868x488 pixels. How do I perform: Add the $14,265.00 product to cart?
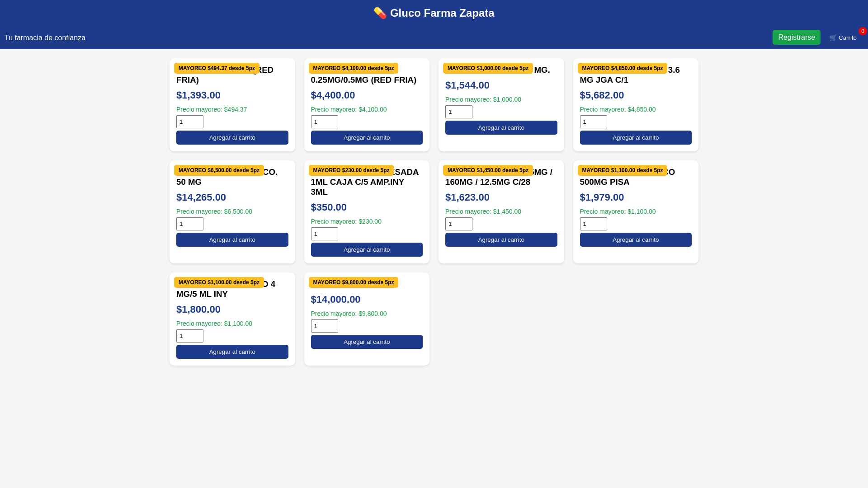pyautogui.click(x=232, y=240)
